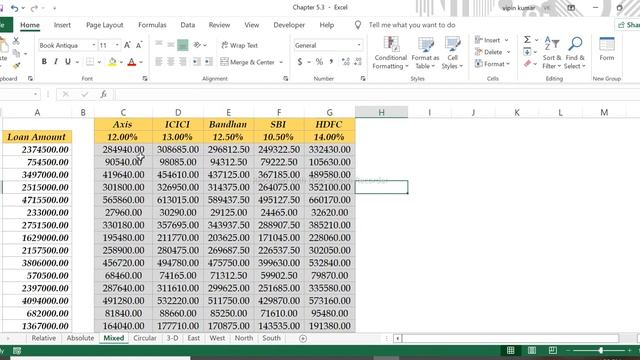Click Tell me what you want to do

412,25
